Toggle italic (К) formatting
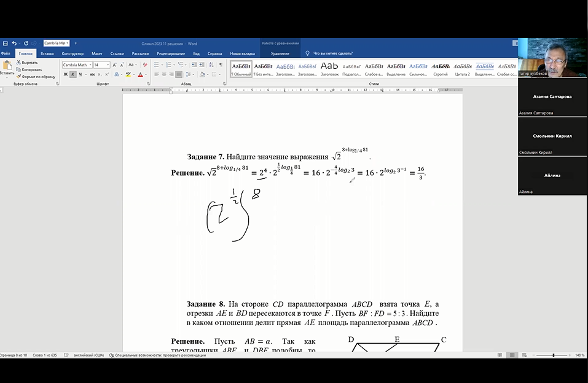Screen dimensions: 588x383 tap(73, 74)
